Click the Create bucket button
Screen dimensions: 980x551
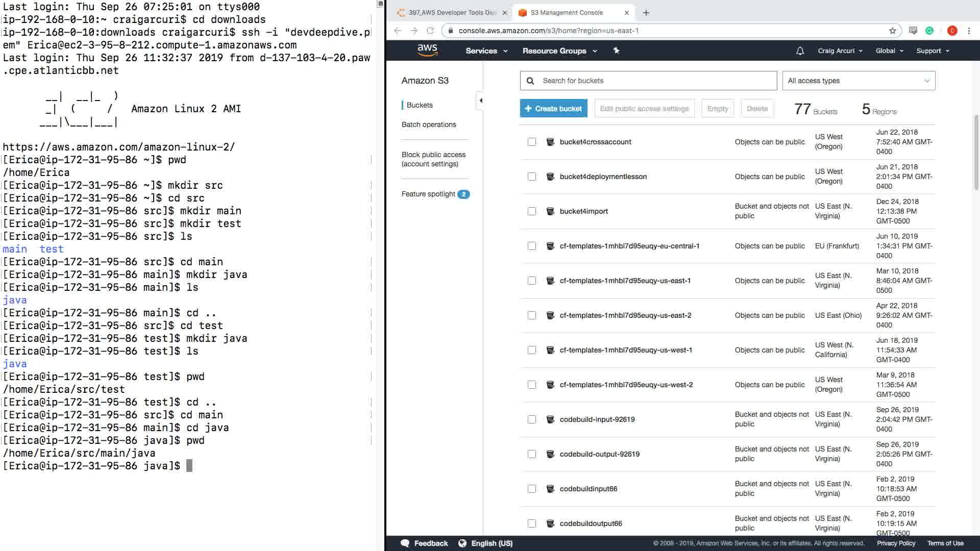[x=553, y=109]
